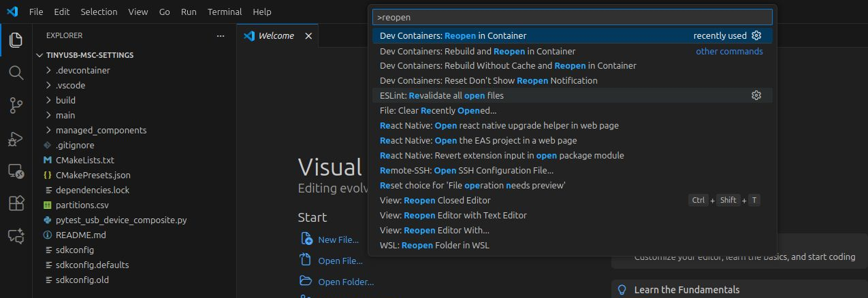868x298 pixels.
Task: Run Dev Containers: Reopen in Container
Action: (x=573, y=35)
